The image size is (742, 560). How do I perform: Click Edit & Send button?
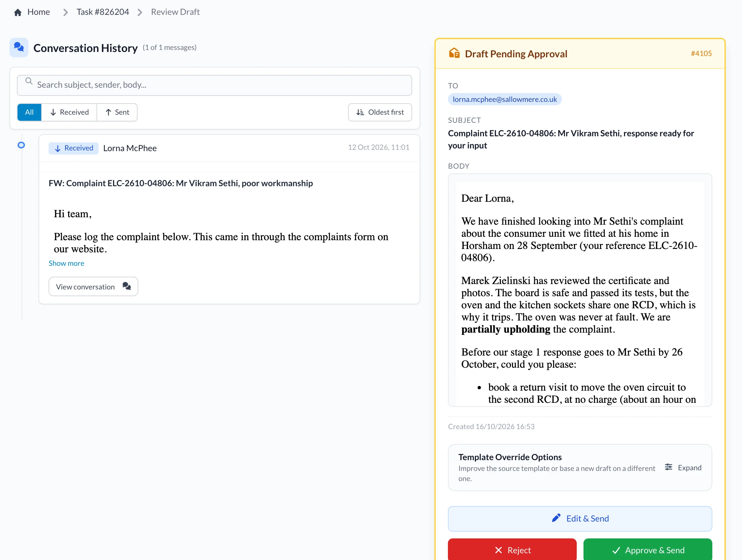click(580, 519)
